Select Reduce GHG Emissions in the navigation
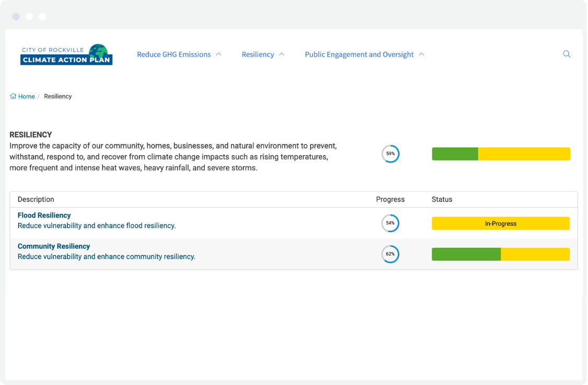Image resolution: width=588 pixels, height=385 pixels. point(174,54)
